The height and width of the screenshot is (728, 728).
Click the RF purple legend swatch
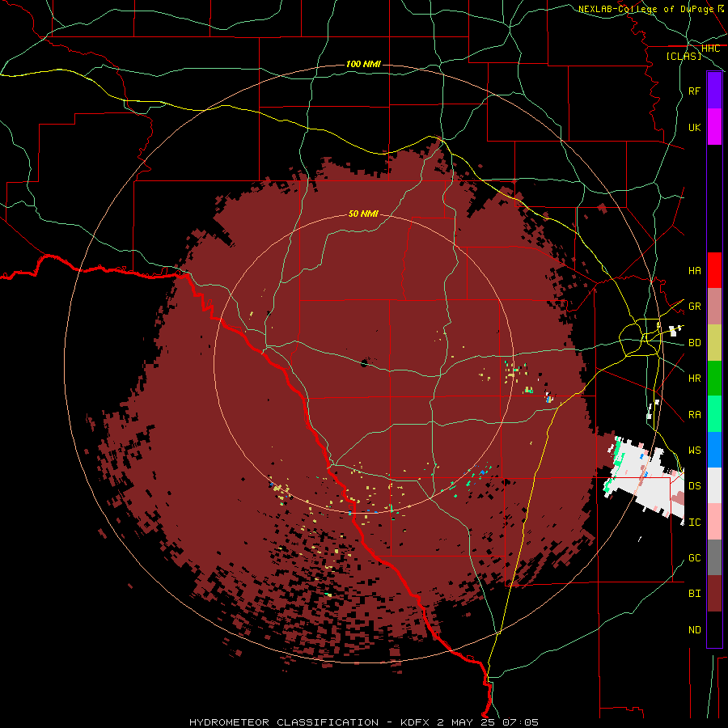(714, 91)
